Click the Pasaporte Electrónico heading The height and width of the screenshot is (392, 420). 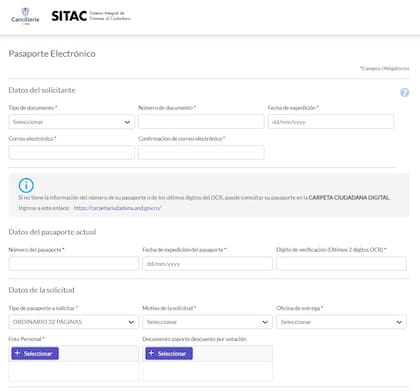pyautogui.click(x=52, y=54)
